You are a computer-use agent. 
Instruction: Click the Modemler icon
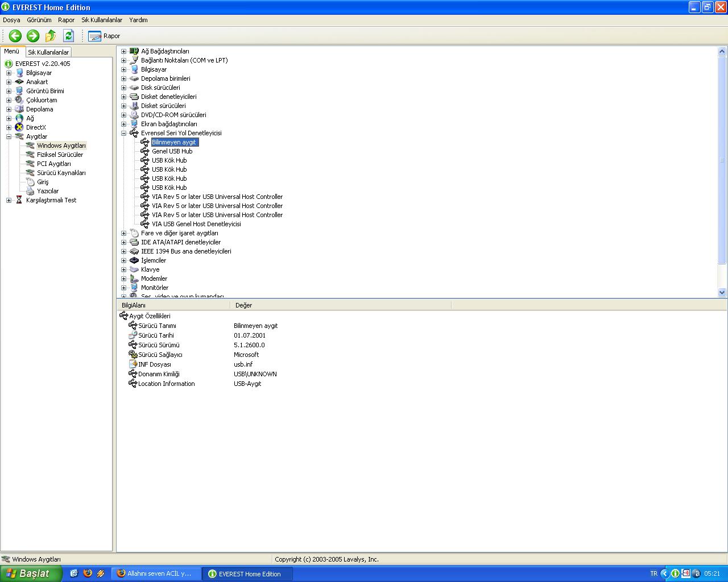(x=134, y=278)
